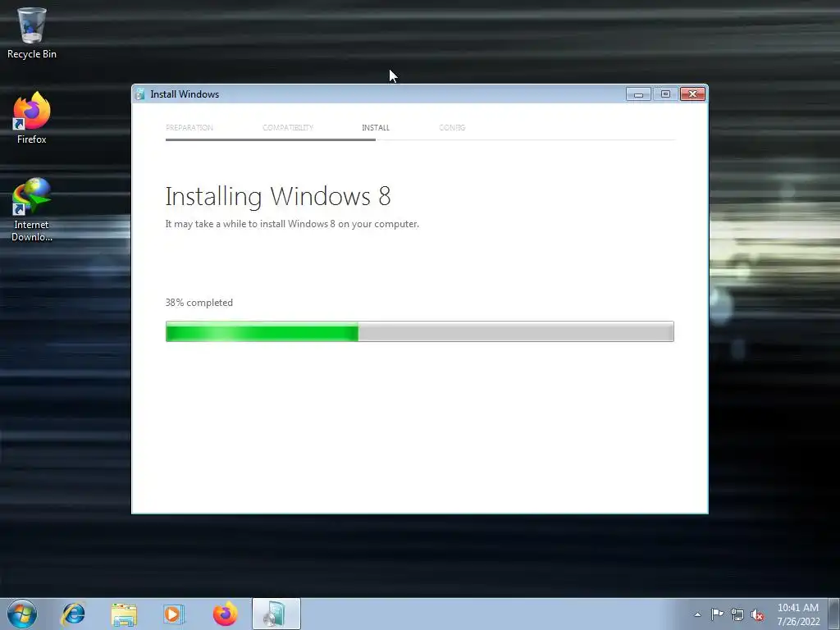The image size is (840, 630).
Task: Select the Internet Download Manager desktop shortcut
Action: pos(32,209)
